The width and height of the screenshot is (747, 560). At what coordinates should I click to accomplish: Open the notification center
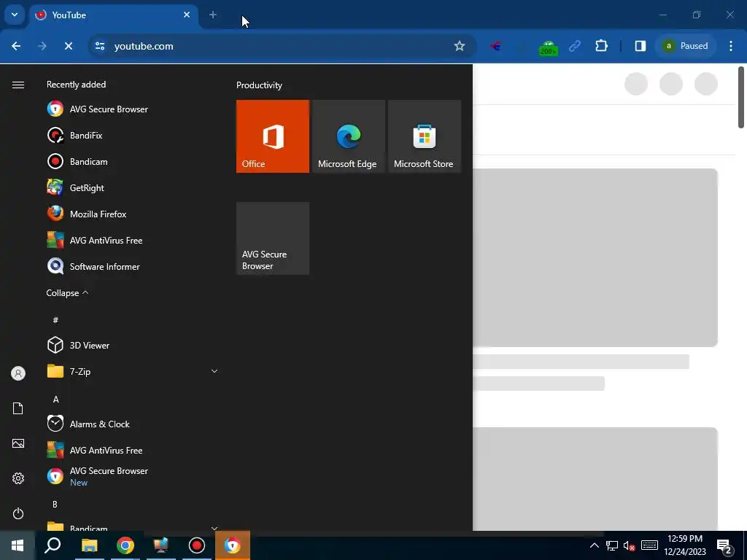coord(724,545)
